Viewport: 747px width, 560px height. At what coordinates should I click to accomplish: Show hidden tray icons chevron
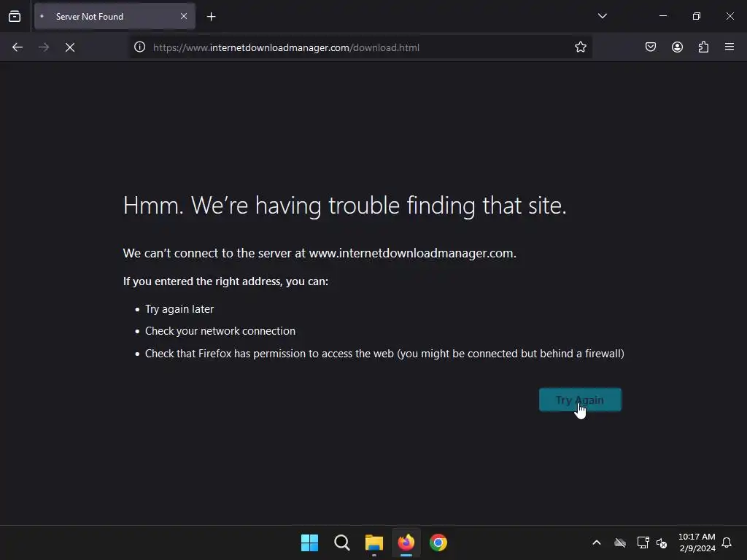(597, 542)
